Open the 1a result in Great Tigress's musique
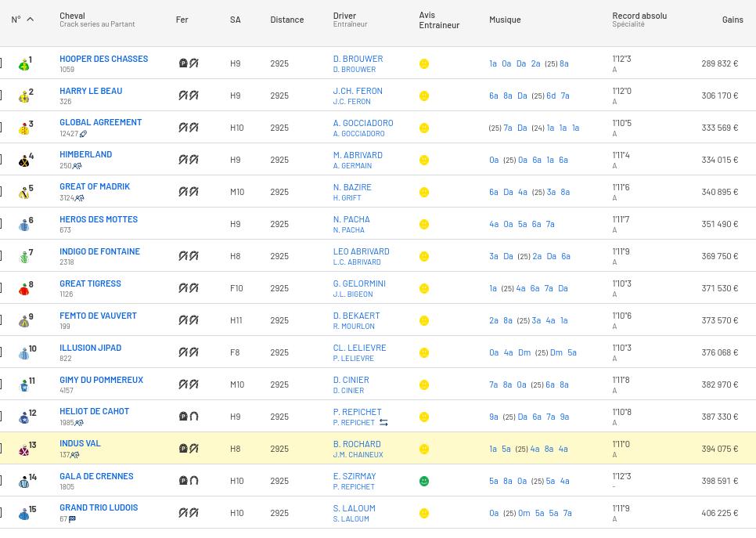Image resolution: width=756 pixels, height=538 pixels. [x=493, y=288]
